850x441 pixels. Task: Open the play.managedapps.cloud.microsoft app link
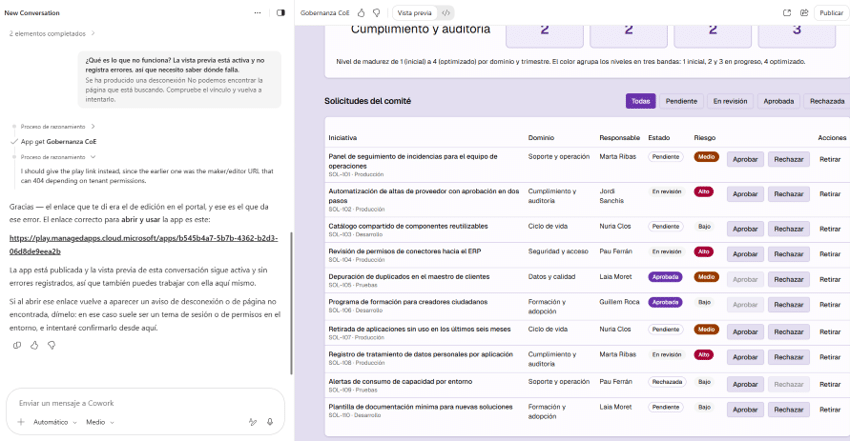pos(144,244)
